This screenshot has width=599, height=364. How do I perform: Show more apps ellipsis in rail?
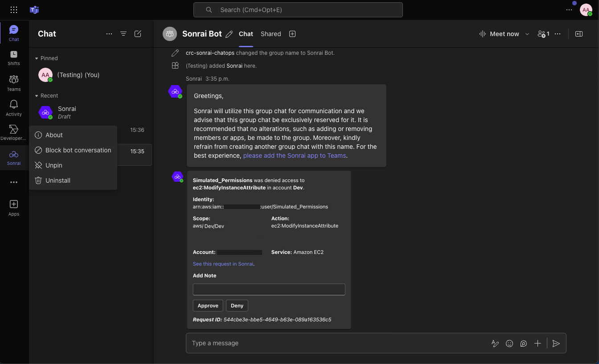[x=14, y=182]
